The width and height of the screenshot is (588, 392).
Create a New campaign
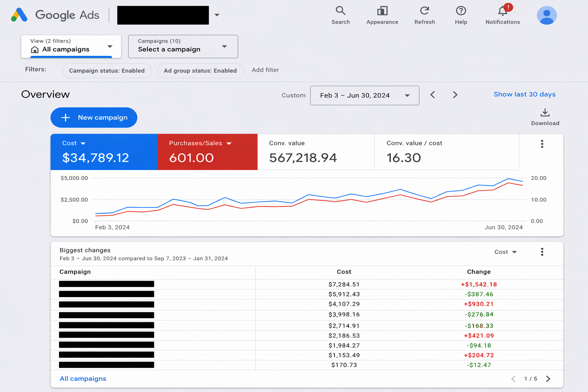pos(93,118)
